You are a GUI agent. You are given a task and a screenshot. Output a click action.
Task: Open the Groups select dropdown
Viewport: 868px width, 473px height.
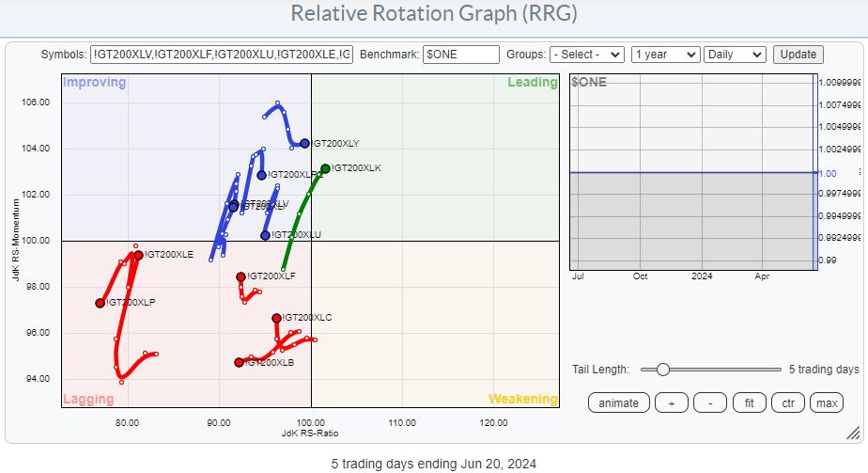tap(586, 55)
